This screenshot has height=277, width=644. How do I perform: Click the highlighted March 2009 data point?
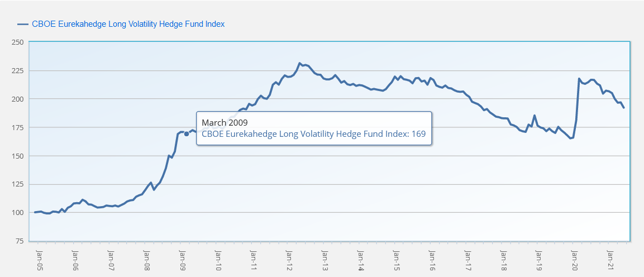pos(187,134)
